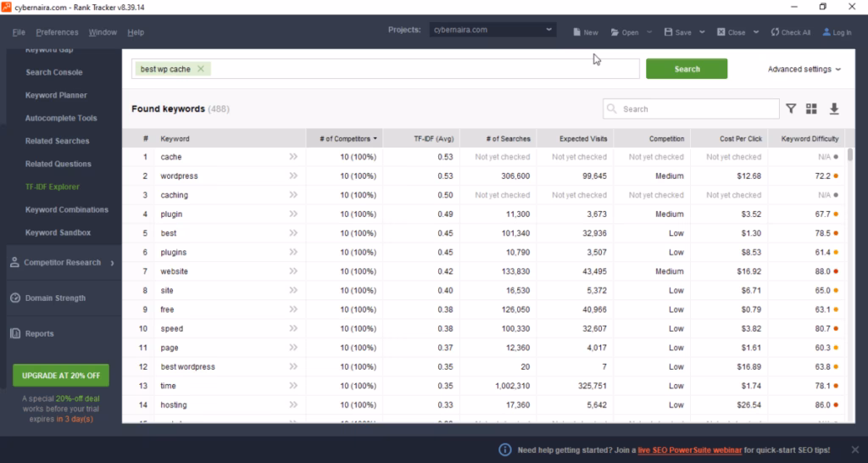Click the New project icon

tap(576, 32)
